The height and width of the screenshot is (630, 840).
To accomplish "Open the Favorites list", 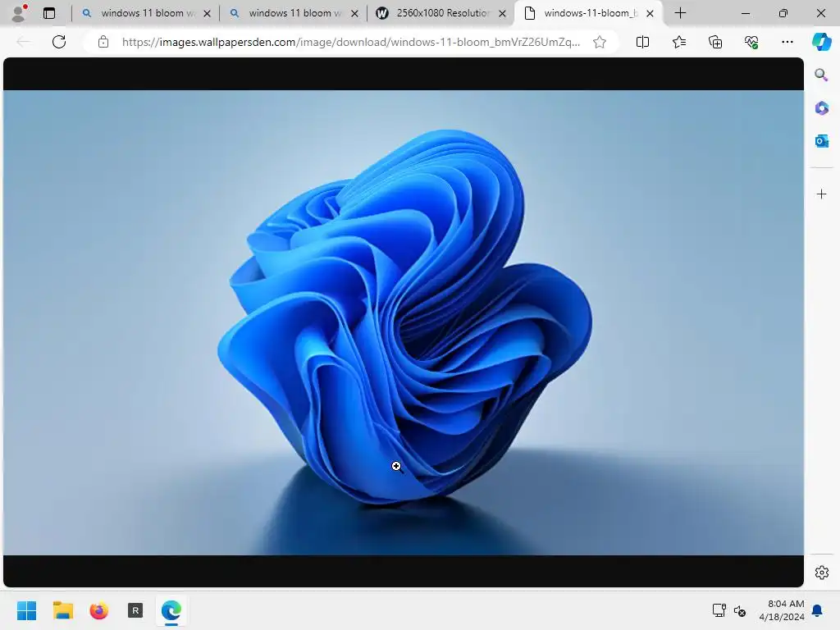I will [678, 42].
